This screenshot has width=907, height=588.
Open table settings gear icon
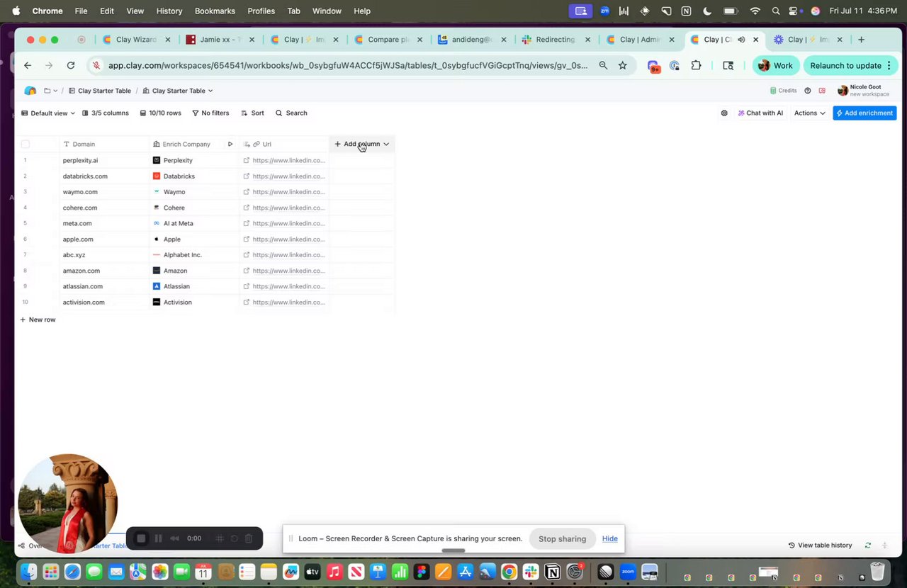click(x=724, y=113)
